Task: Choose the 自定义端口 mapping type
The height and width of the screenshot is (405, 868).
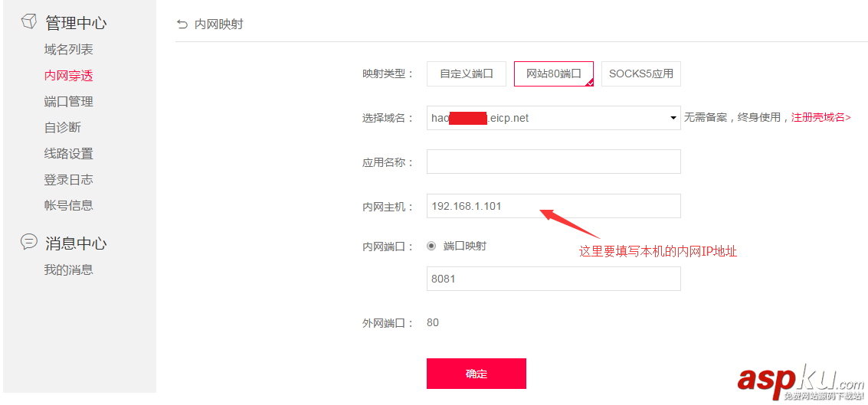Action: click(467, 74)
